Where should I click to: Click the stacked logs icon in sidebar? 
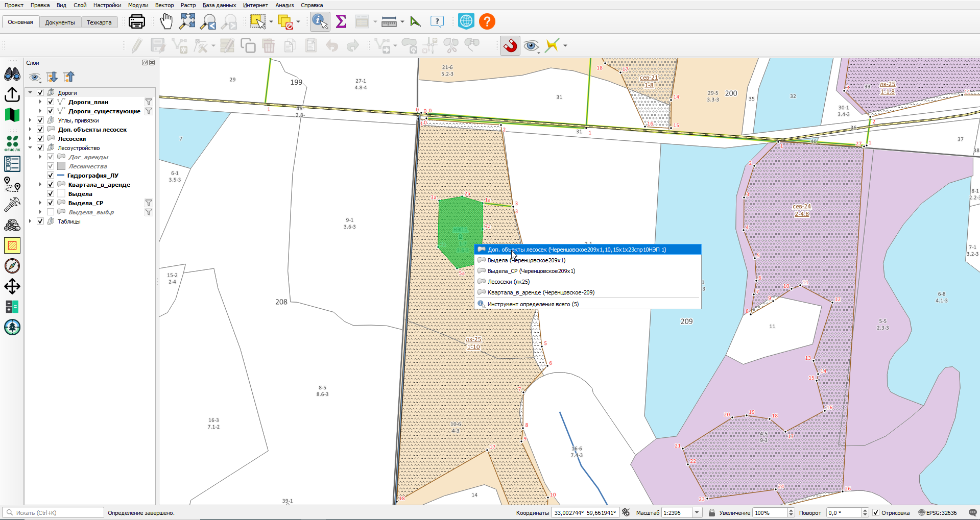coord(12,225)
